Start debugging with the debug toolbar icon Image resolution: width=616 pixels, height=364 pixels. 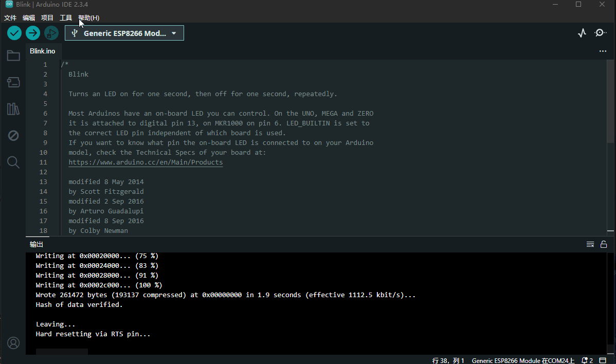point(51,32)
